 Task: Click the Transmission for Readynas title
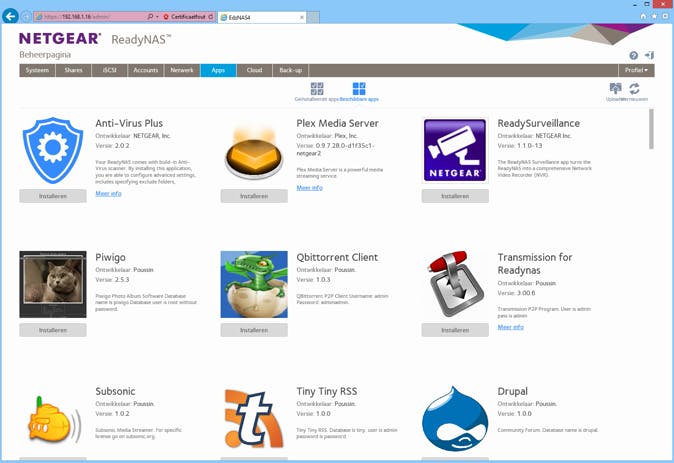coord(535,264)
